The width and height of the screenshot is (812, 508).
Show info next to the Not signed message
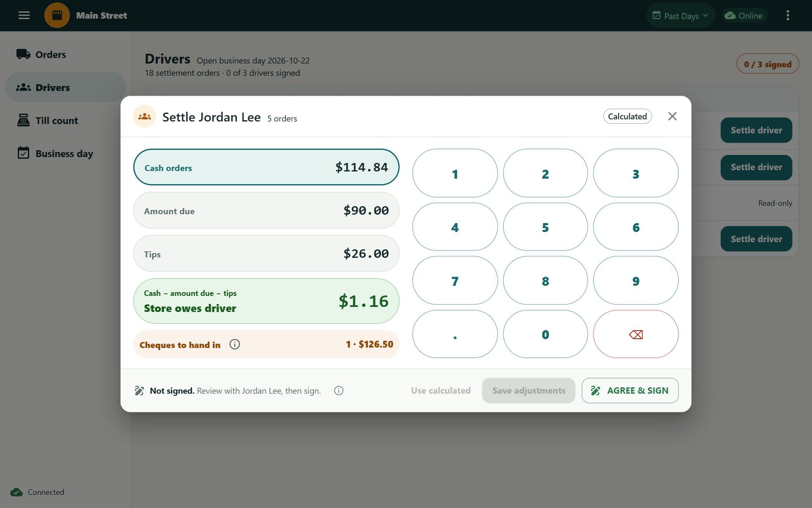tap(339, 391)
